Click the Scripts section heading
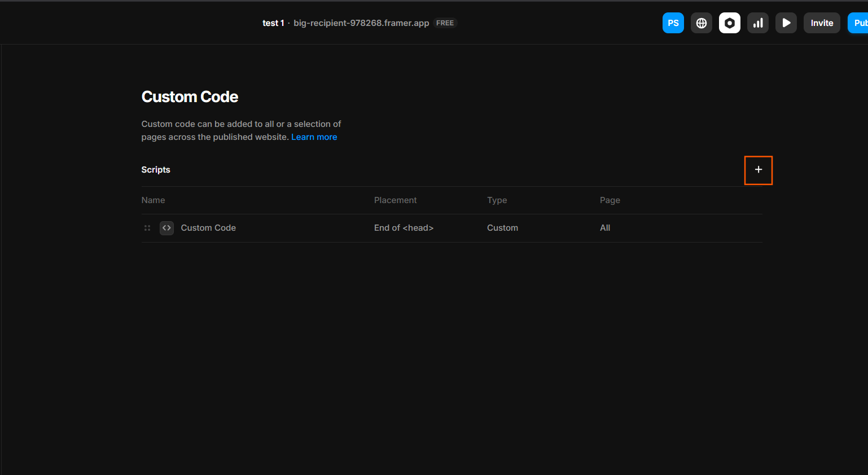This screenshot has width=868, height=475. coord(156,170)
